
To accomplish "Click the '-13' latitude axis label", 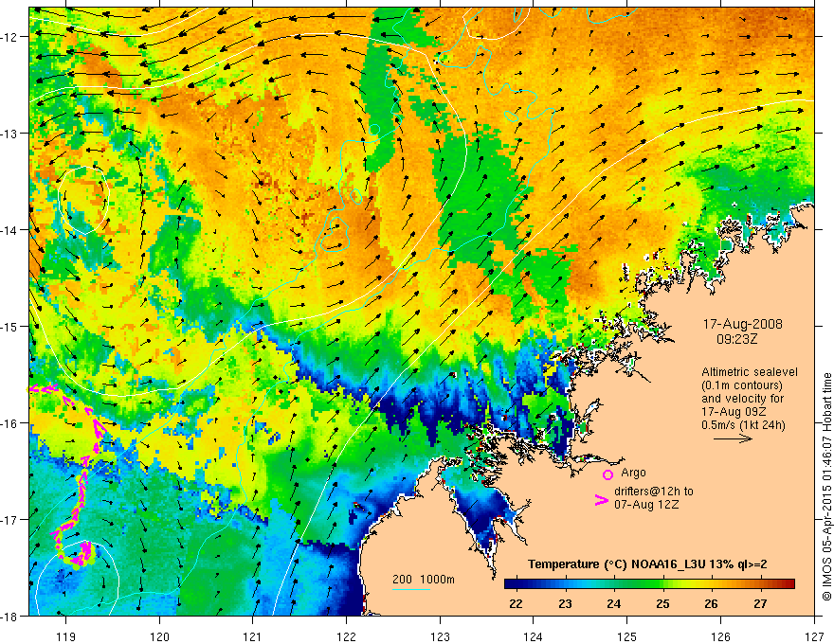I will tap(9, 134).
